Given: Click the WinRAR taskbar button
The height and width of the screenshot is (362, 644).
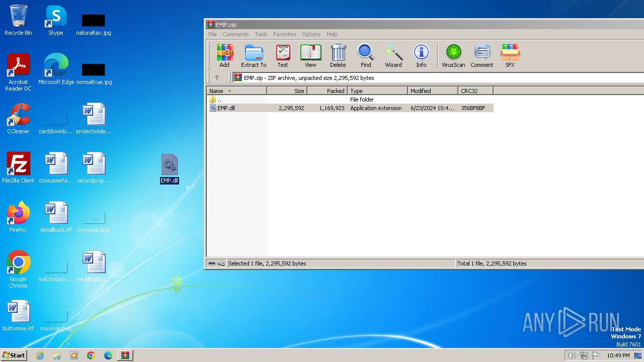Looking at the screenshot, I should [x=125, y=355].
